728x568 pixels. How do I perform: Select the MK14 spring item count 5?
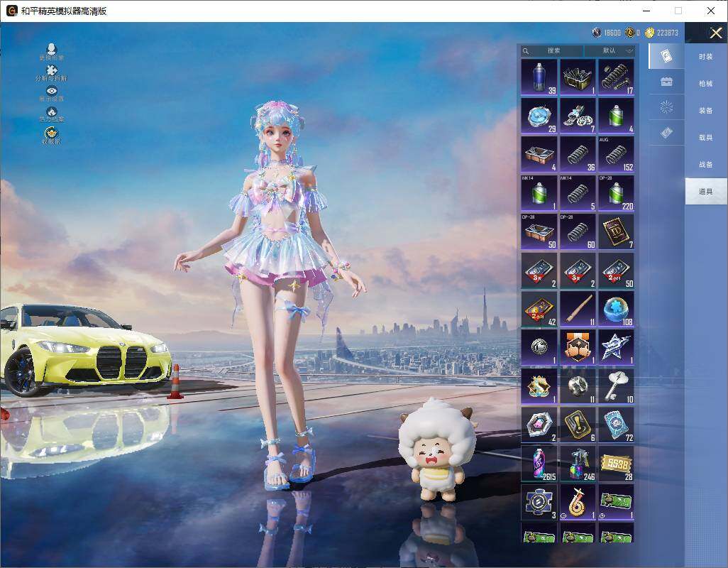pos(578,193)
